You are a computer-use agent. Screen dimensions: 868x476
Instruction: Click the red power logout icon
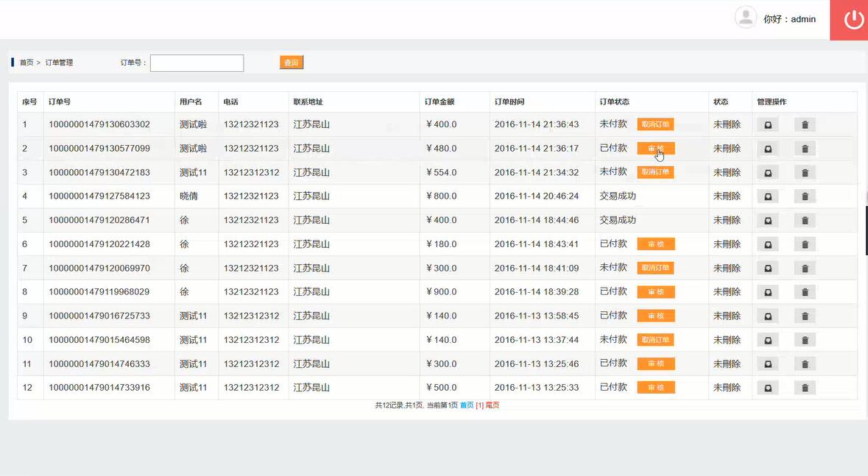(x=849, y=20)
